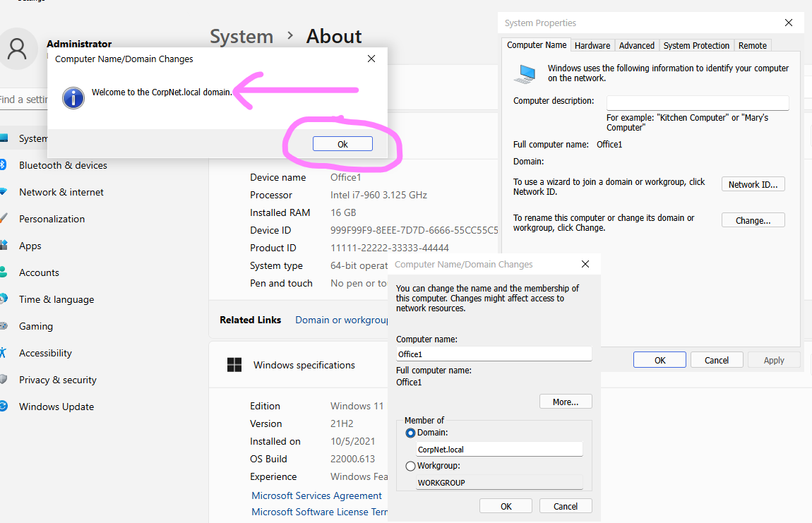Click Cancel in Computer Name/Domain Changes dialog
The image size is (812, 523).
566,506
